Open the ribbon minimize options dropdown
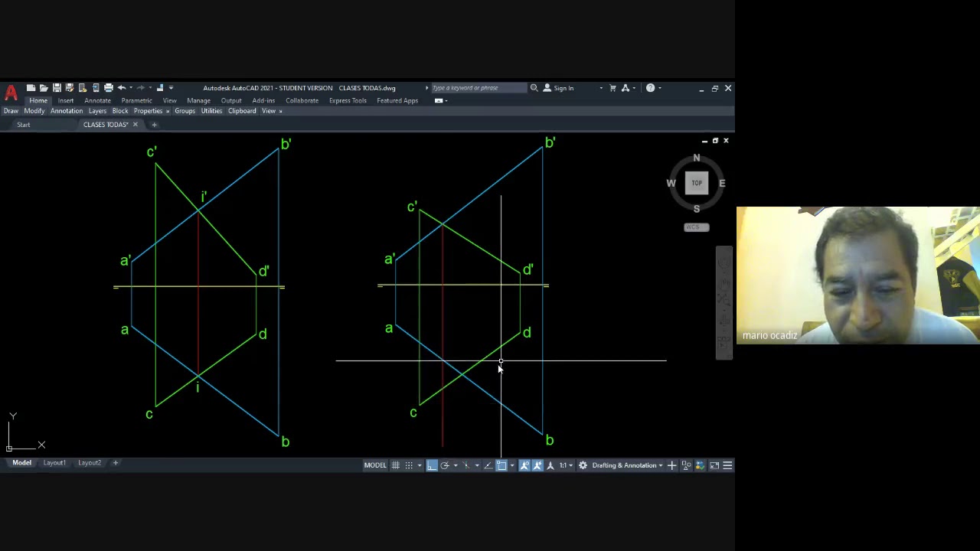The image size is (980, 551). [x=439, y=100]
